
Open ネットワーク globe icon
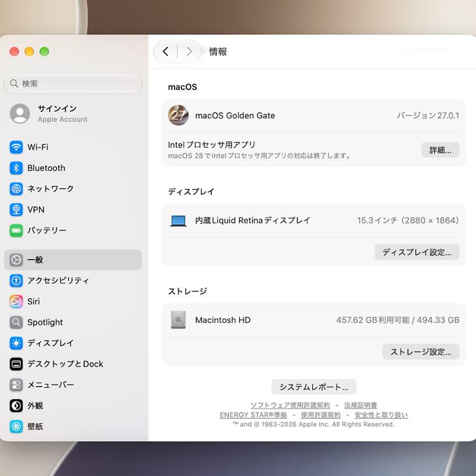16,189
